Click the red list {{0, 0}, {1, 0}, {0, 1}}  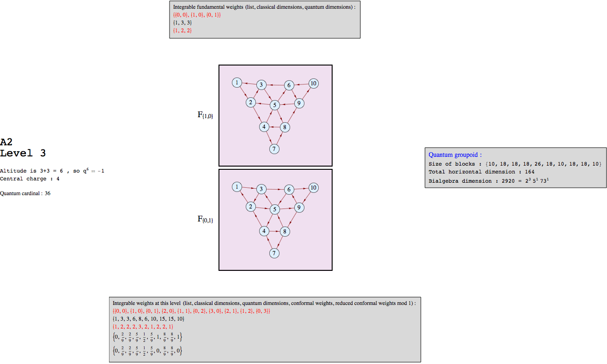tap(197, 15)
